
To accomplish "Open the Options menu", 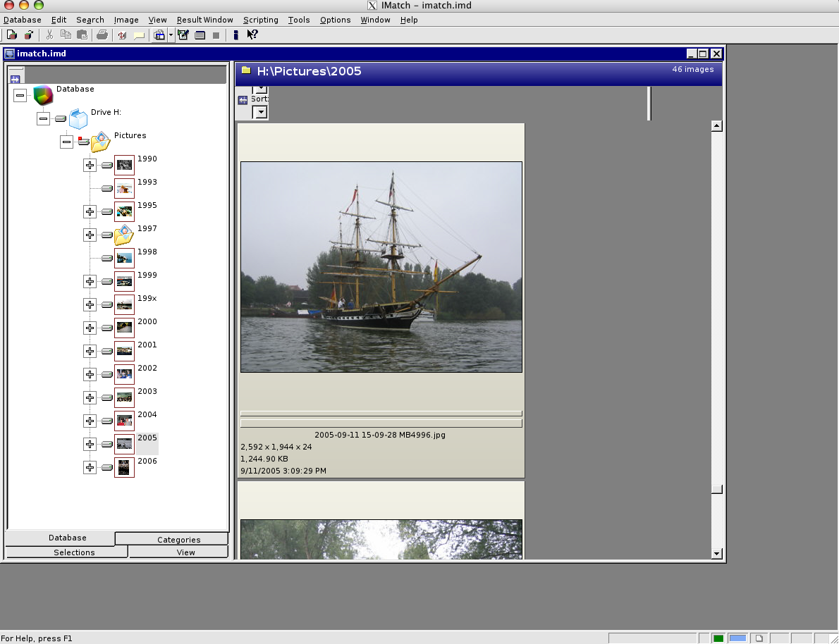I will [336, 20].
